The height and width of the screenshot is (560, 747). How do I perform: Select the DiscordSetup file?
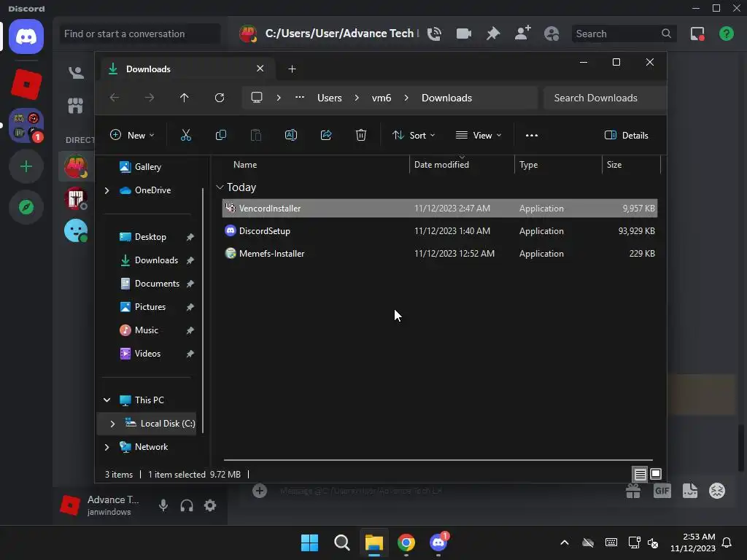[440, 231]
